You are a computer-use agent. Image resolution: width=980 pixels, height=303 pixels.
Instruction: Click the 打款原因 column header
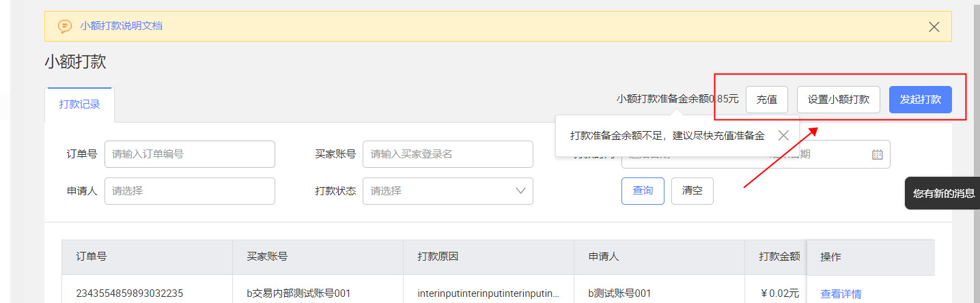point(438,257)
